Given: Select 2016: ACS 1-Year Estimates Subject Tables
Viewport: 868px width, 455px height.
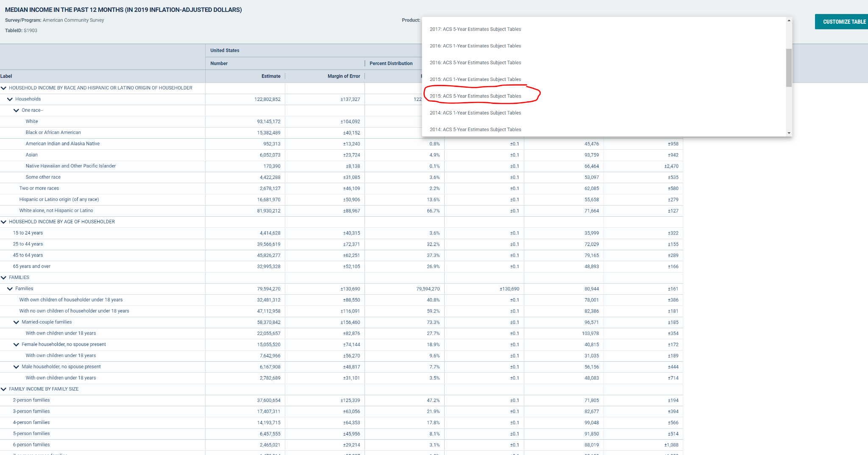Looking at the screenshot, I should (475, 46).
